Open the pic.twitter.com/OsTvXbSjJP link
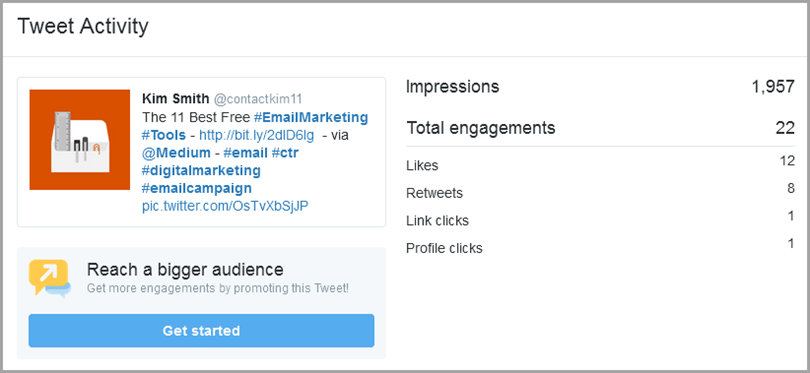The image size is (810, 373). click(x=225, y=206)
